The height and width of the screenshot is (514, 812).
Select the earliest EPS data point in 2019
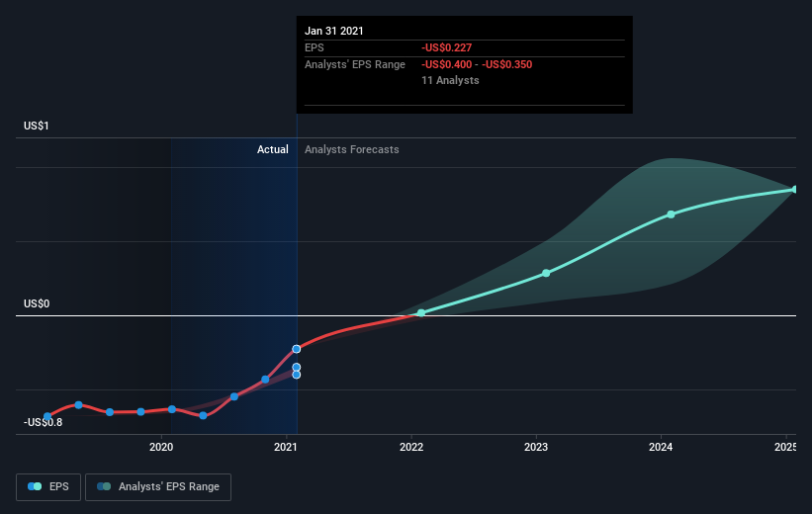tap(47, 416)
